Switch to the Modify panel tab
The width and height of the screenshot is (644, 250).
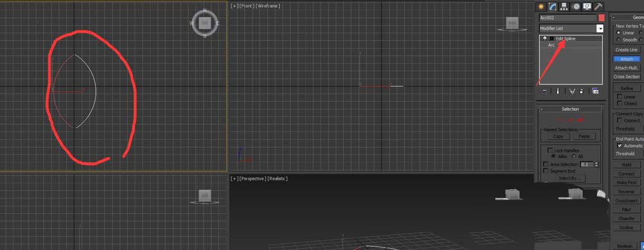point(553,6)
